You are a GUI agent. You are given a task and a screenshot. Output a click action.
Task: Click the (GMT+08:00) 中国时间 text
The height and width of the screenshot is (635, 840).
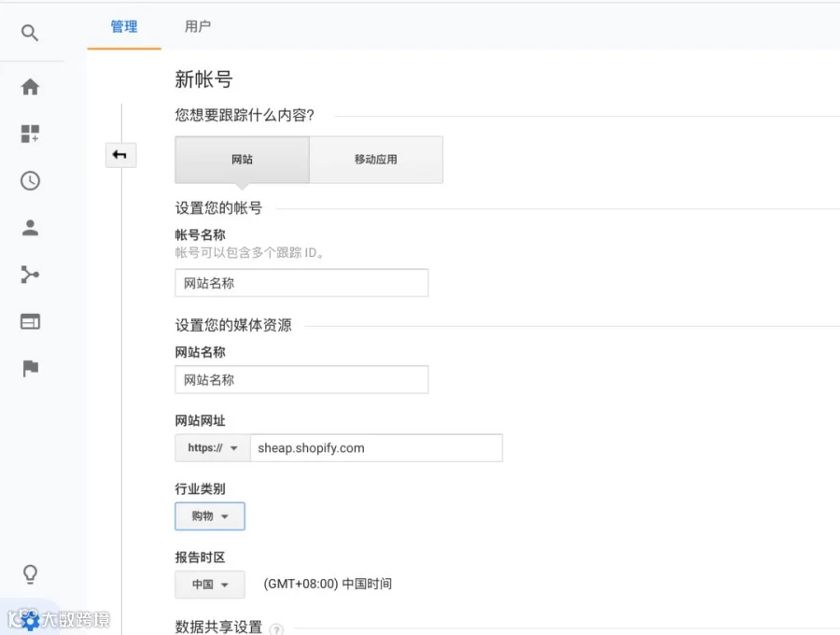[328, 584]
